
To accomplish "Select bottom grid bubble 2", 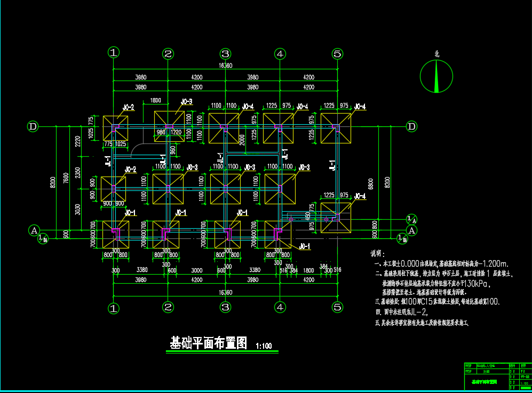I will pos(168,307).
